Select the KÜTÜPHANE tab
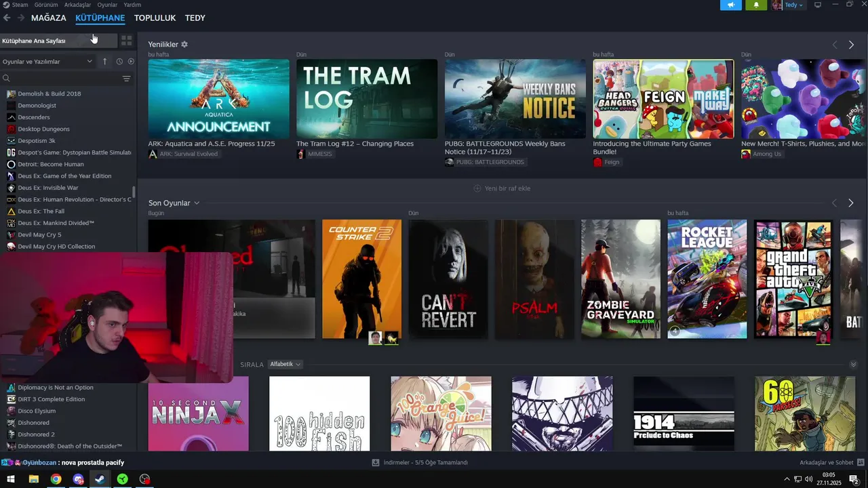 click(100, 18)
